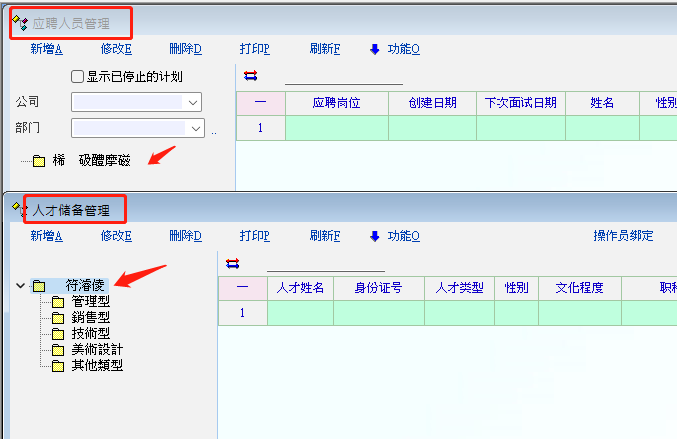The image size is (677, 439).
Task: Click the swap-arrows icon above 人才姓名 column
Action: (x=233, y=263)
